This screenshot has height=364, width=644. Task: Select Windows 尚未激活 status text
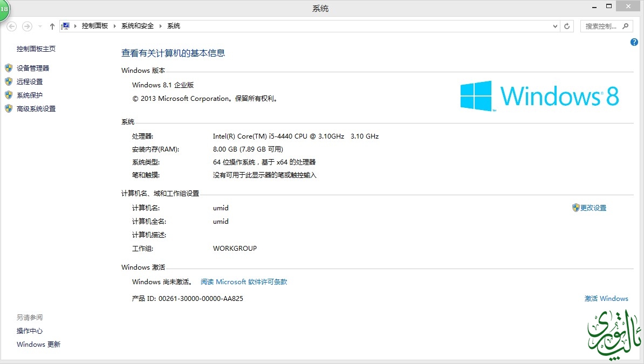tap(162, 282)
